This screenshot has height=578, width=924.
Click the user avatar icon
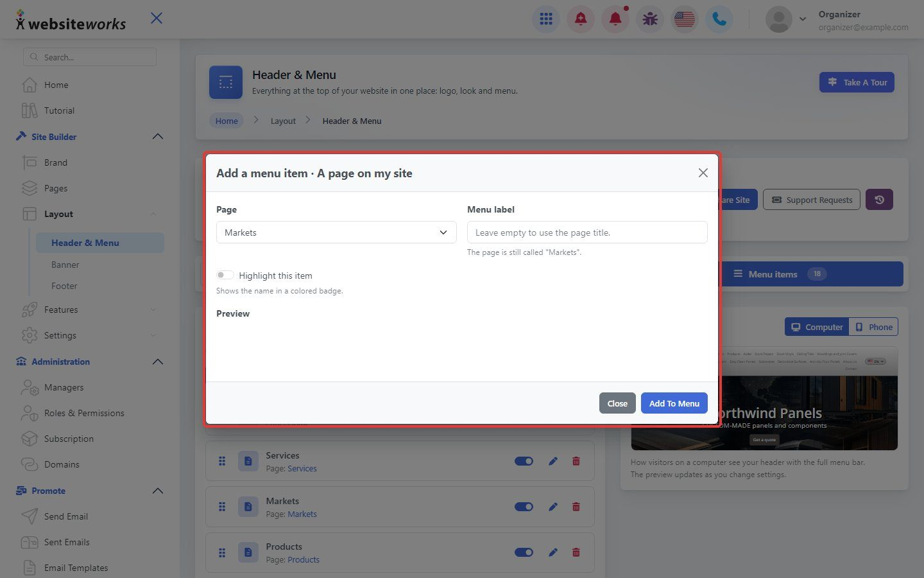point(779,19)
